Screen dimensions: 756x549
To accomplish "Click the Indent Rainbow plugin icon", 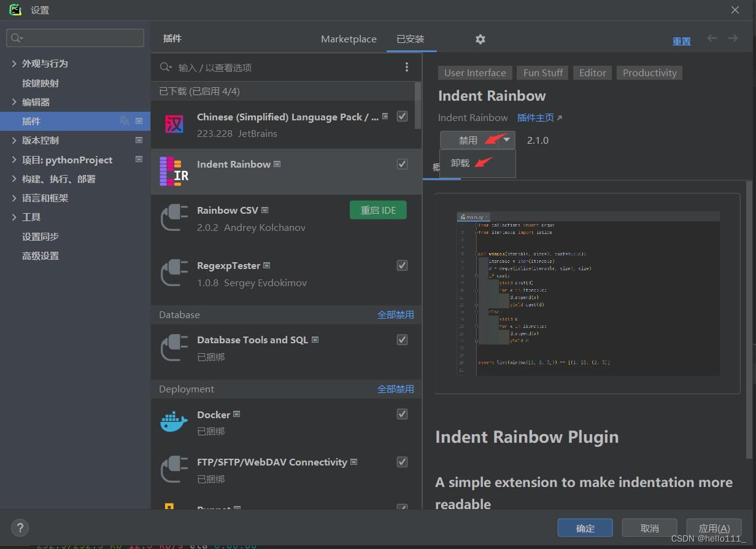I will click(x=174, y=171).
